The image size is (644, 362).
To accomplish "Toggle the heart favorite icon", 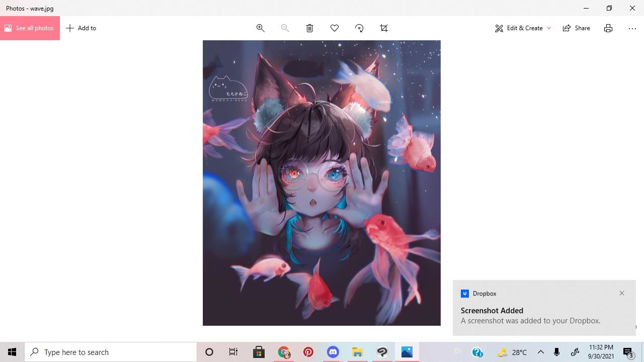I will (334, 28).
